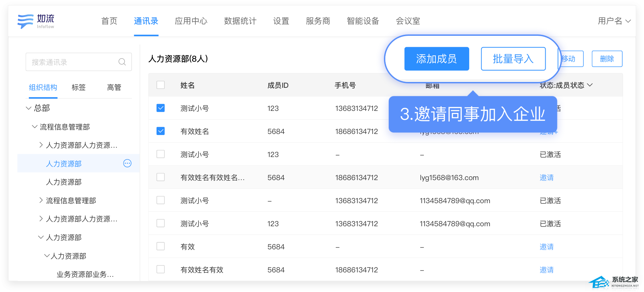Click the 批量导入 button
Screen dimensions: 644x292
[513, 59]
